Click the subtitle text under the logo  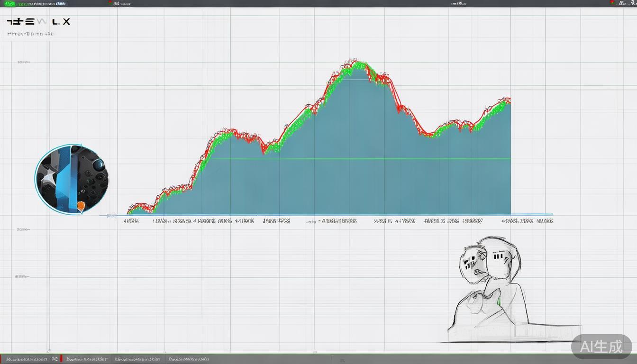31,34
